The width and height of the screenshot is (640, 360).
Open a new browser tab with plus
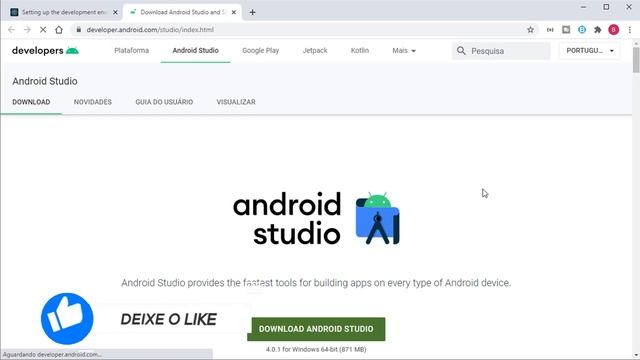click(252, 12)
